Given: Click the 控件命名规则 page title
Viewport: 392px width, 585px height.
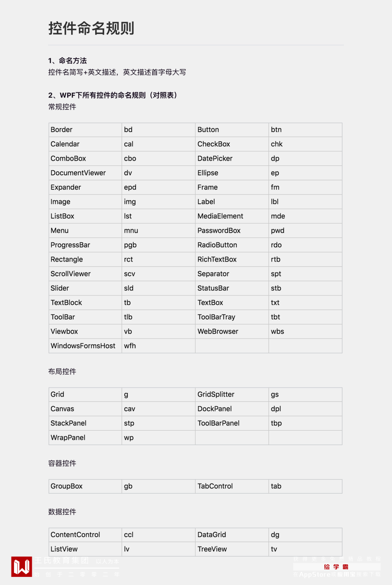Looking at the screenshot, I should point(91,28).
